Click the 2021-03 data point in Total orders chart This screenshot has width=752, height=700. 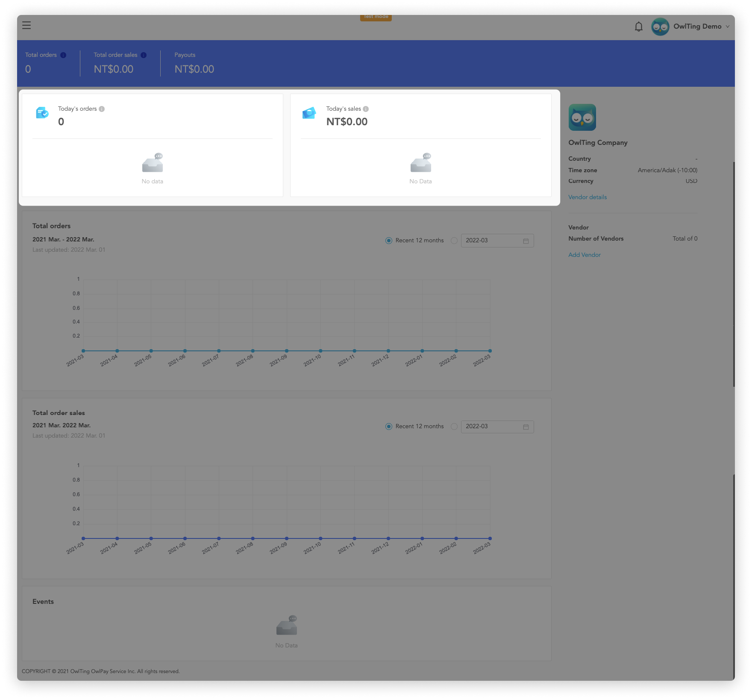tap(83, 351)
